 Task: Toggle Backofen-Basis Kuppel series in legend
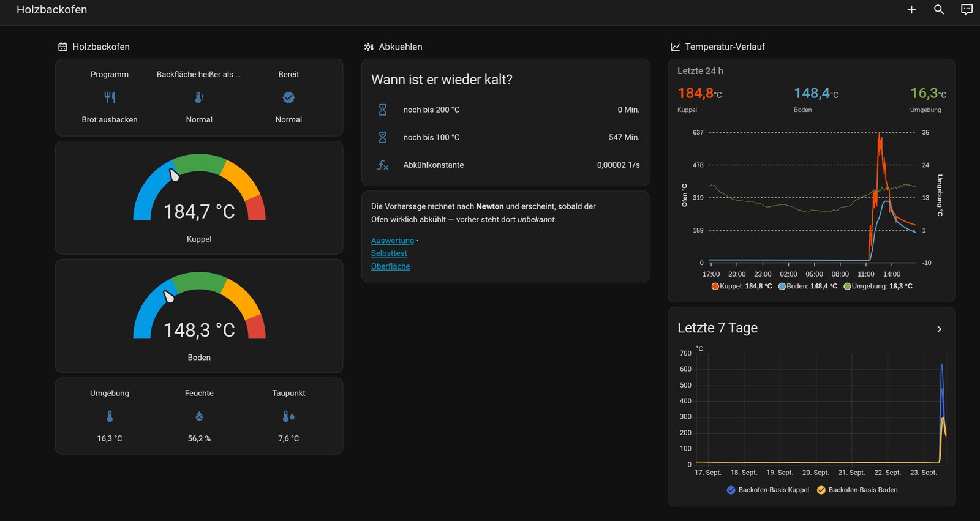pyautogui.click(x=767, y=490)
